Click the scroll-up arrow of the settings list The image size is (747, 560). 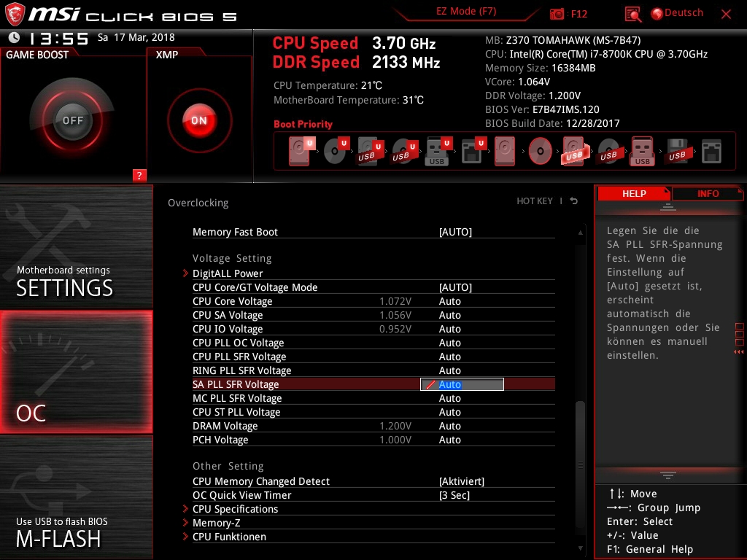point(580,233)
